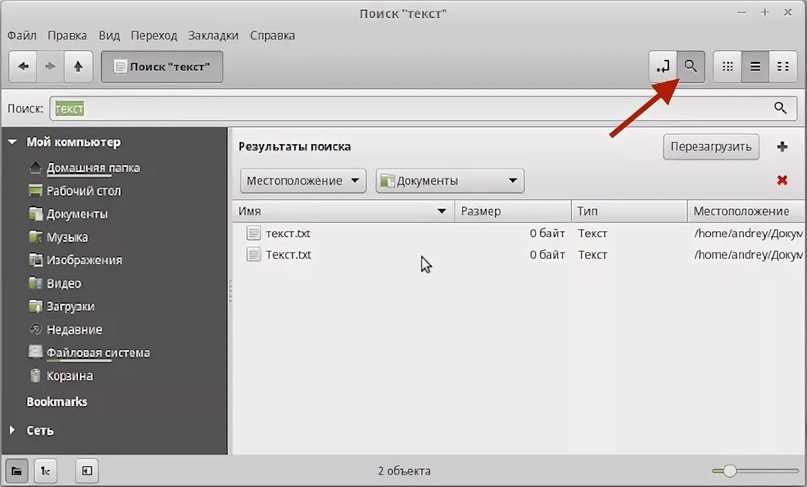Open the Вид menu
807x487 pixels.
point(110,35)
